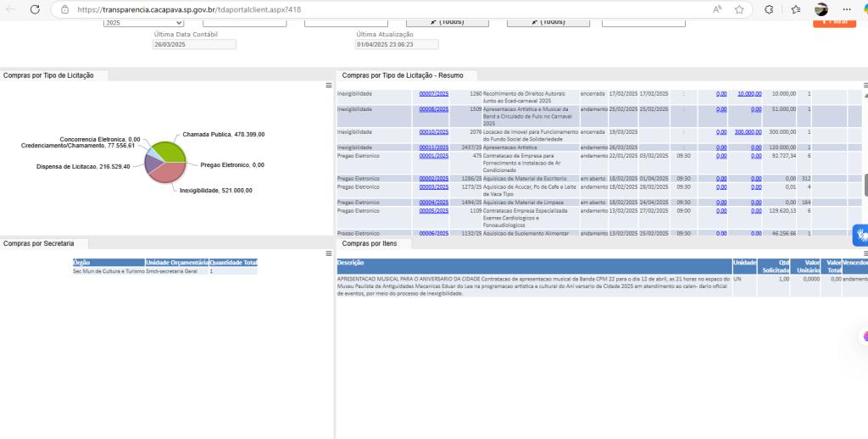The image size is (868, 439).
Task: Click the Concorrencia Eletronica, 0,00 chart label
Action: [x=100, y=140]
